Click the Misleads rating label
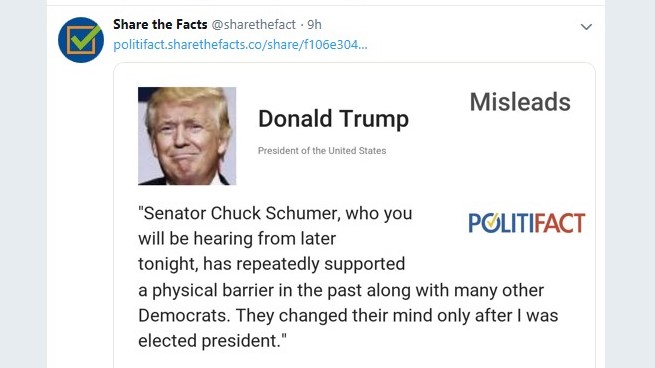This screenshot has width=655, height=368. [x=520, y=102]
